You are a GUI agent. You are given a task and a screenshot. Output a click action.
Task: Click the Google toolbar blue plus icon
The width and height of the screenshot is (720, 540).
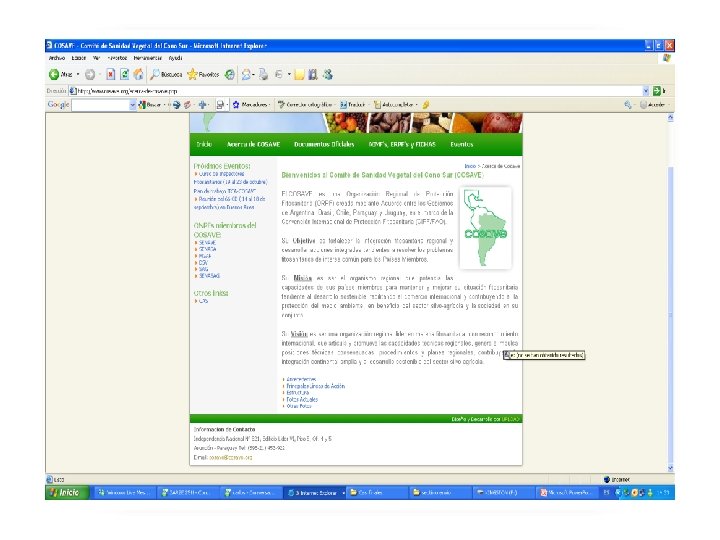click(x=202, y=105)
